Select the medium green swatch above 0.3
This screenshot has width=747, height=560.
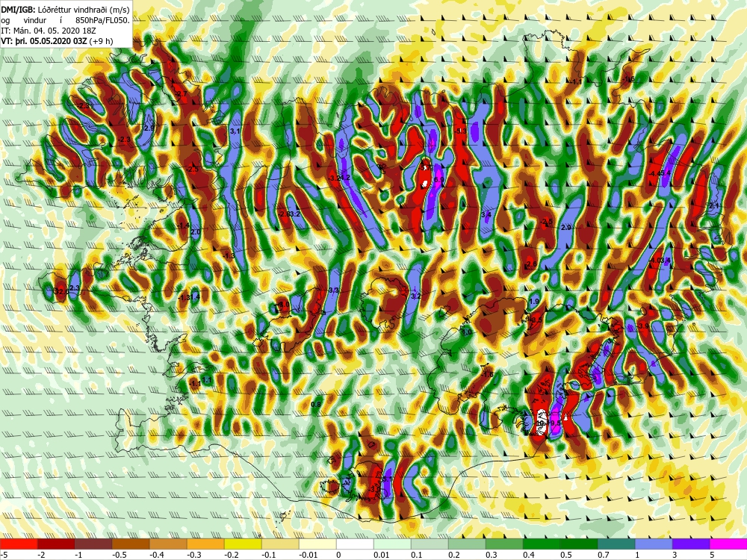pyautogui.click(x=504, y=544)
